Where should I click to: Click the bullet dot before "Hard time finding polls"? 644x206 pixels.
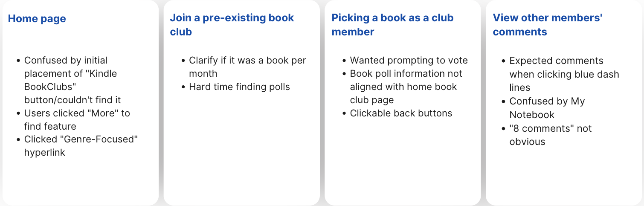[x=183, y=87]
